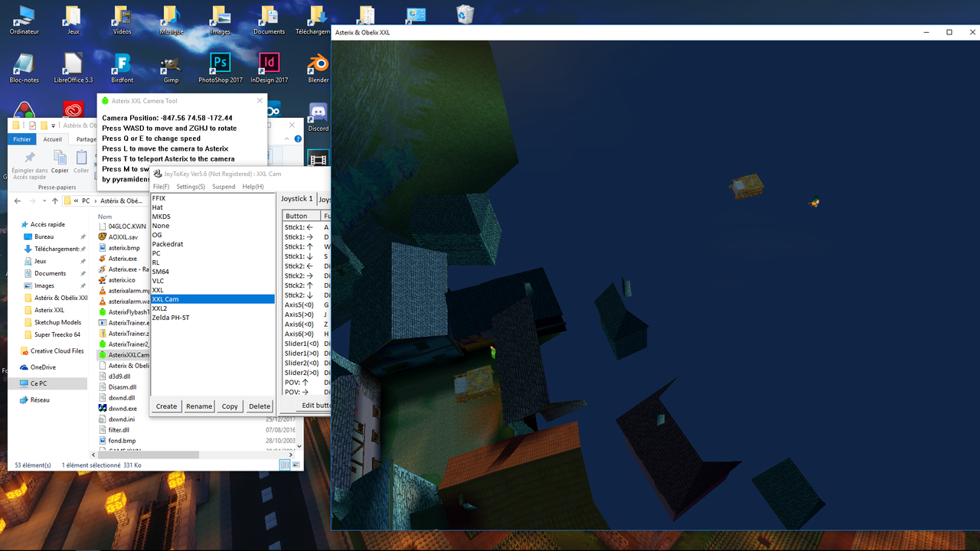980x551 pixels.
Task: Open the Recycle Bin on the desktop
Action: [465, 15]
